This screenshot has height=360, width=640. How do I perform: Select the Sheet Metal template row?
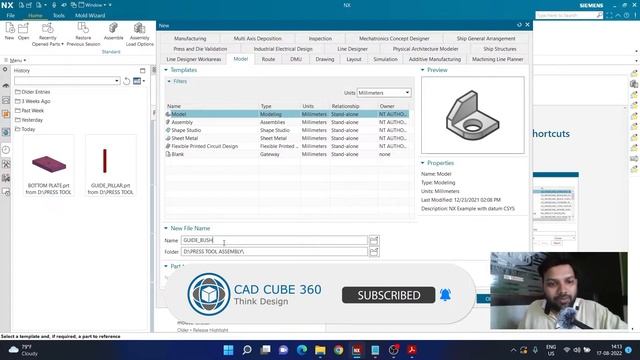coord(287,138)
